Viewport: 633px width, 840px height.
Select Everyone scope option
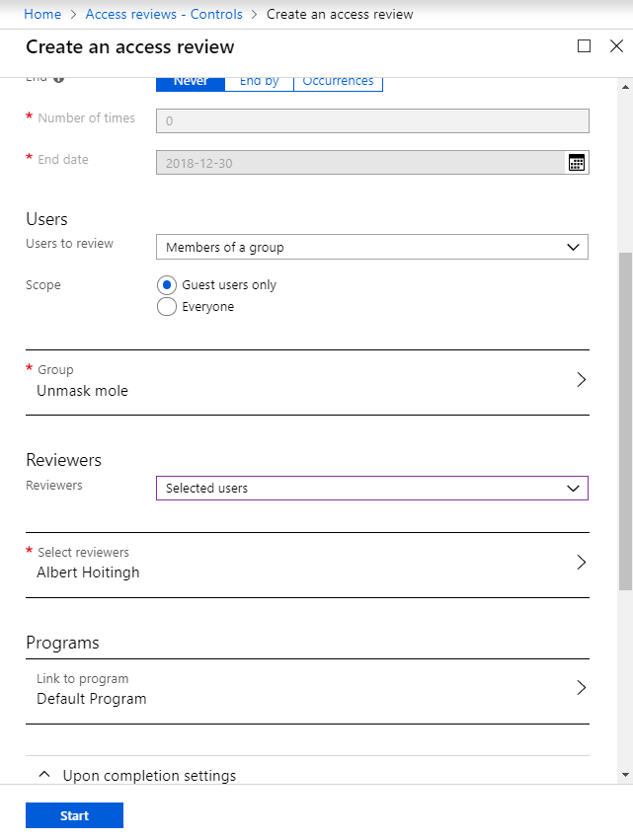tap(167, 307)
